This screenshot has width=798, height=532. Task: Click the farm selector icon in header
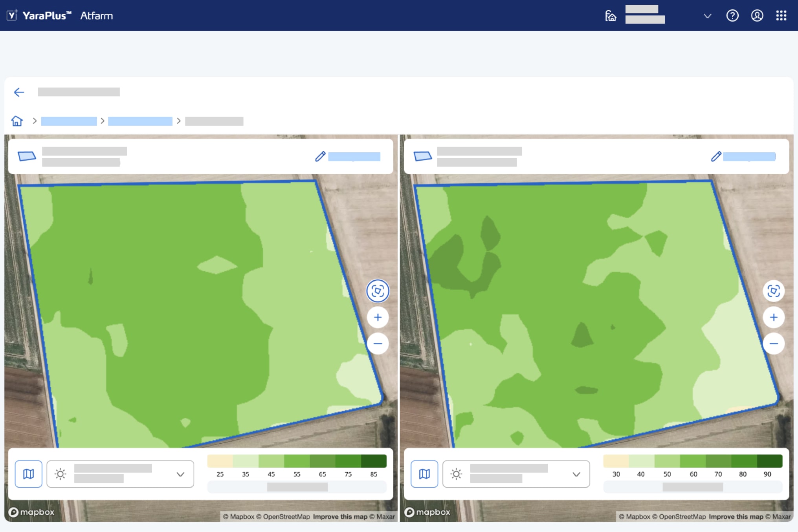tap(610, 16)
